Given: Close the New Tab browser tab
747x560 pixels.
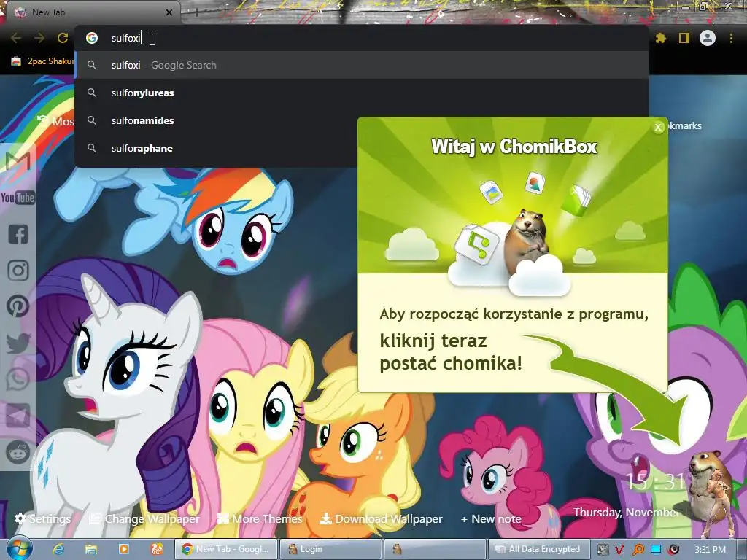Looking at the screenshot, I should pyautogui.click(x=169, y=12).
